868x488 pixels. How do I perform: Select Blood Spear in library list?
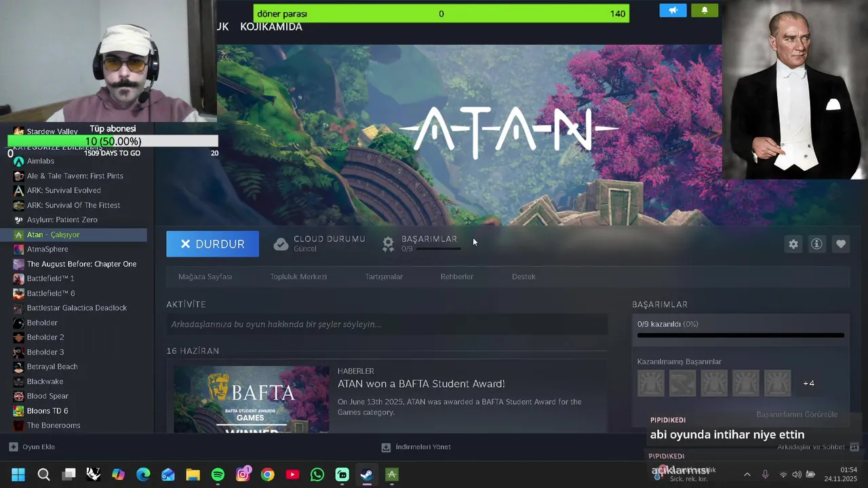[x=47, y=396]
